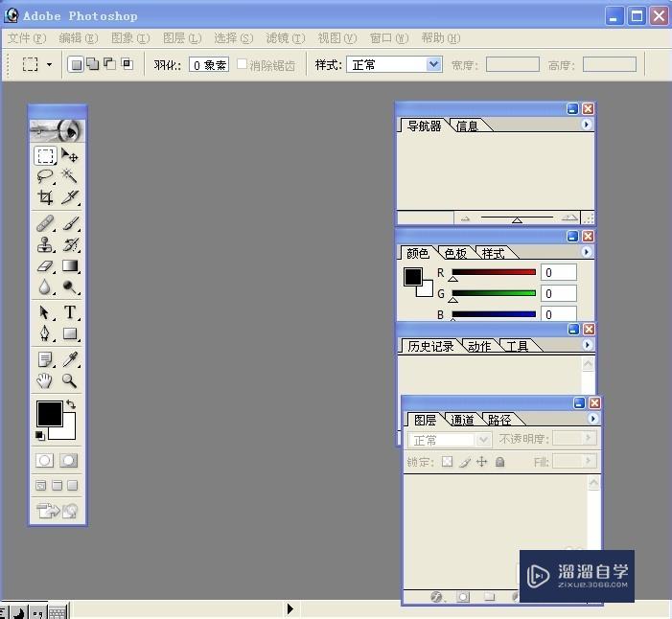This screenshot has height=619, width=672.
Task: Choose the Brush tool
Action: pos(69,223)
